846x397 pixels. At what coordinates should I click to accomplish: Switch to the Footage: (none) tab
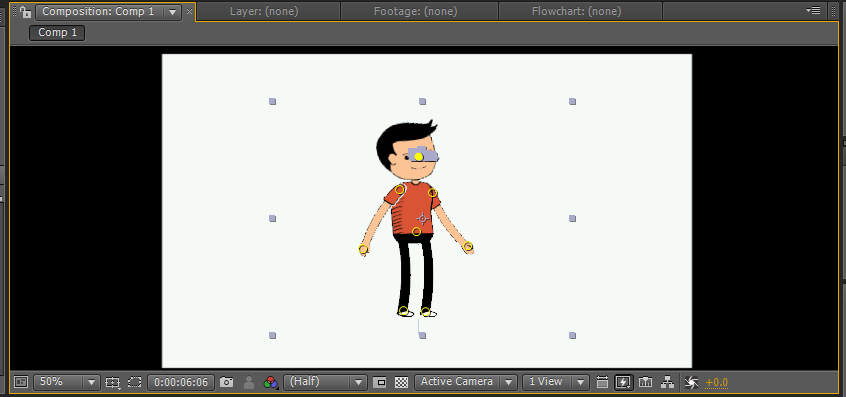pos(415,11)
